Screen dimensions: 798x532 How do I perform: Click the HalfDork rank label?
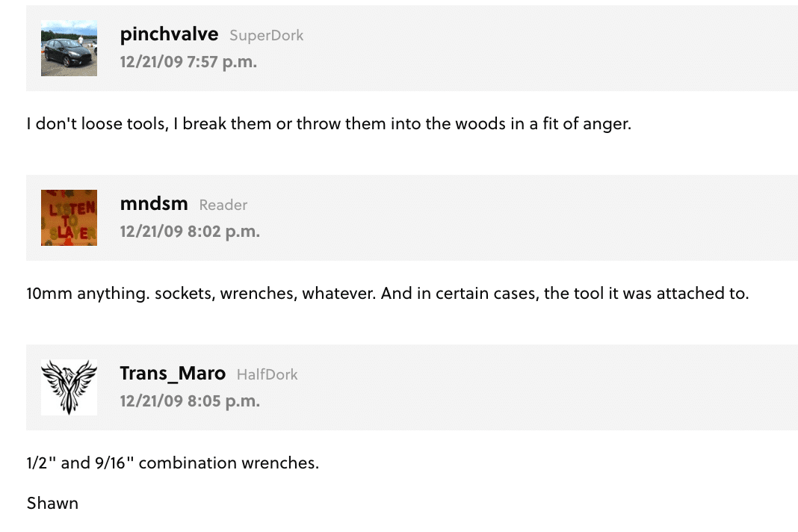click(x=267, y=374)
